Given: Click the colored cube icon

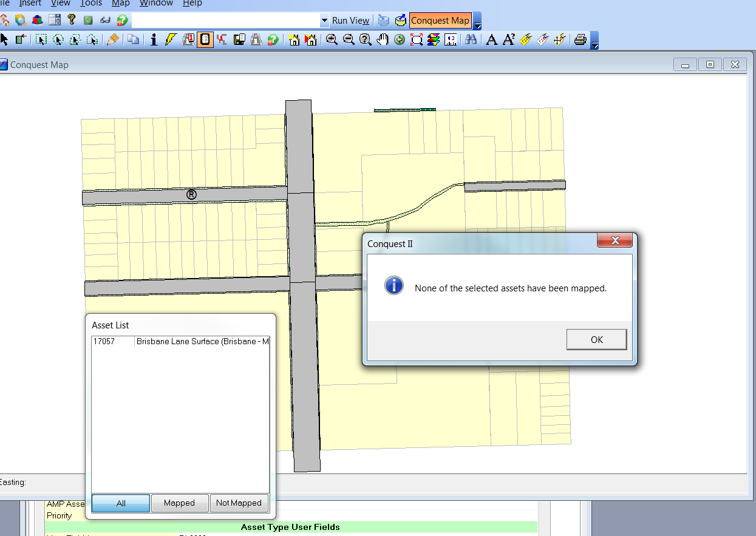Looking at the screenshot, I should pos(38,20).
